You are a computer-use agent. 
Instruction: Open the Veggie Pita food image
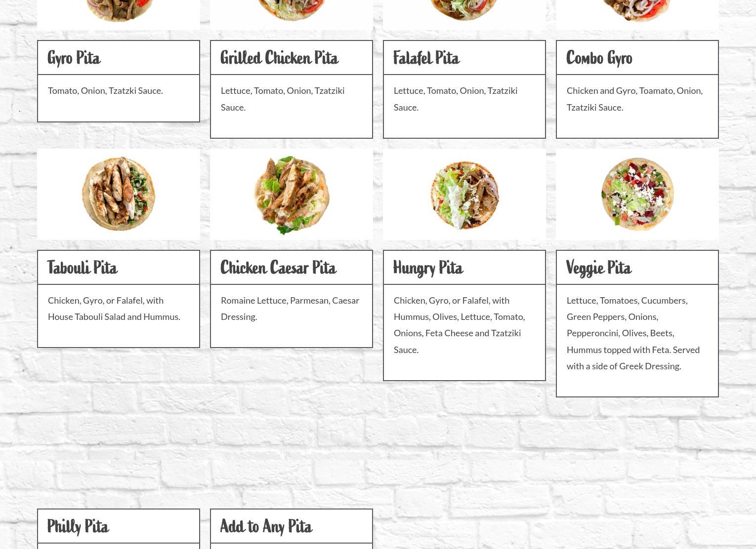tap(637, 194)
